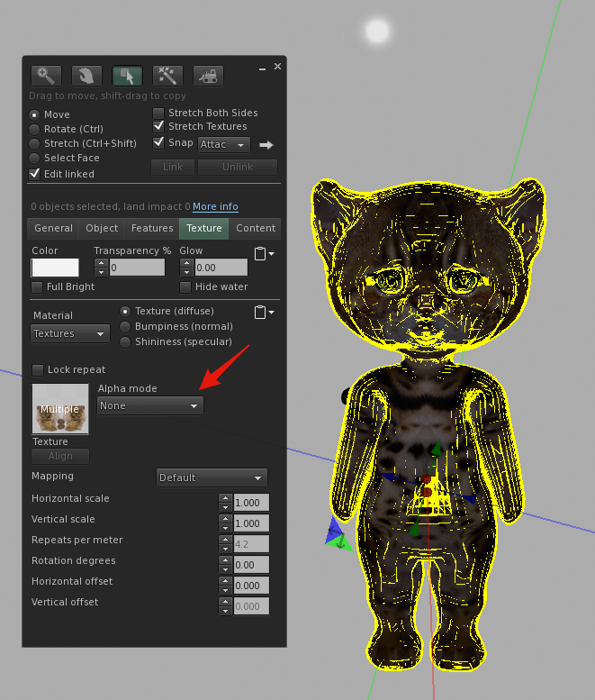595x700 pixels.
Task: Close the build tools floater
Action: [277, 66]
